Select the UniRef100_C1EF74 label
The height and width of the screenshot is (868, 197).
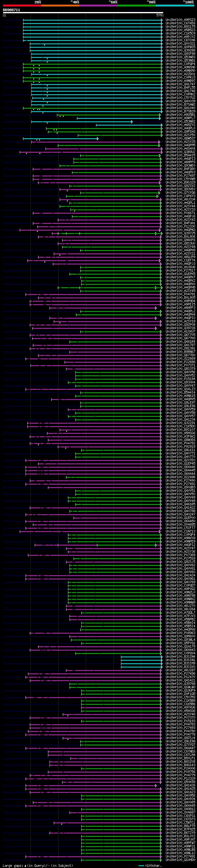point(180,260)
